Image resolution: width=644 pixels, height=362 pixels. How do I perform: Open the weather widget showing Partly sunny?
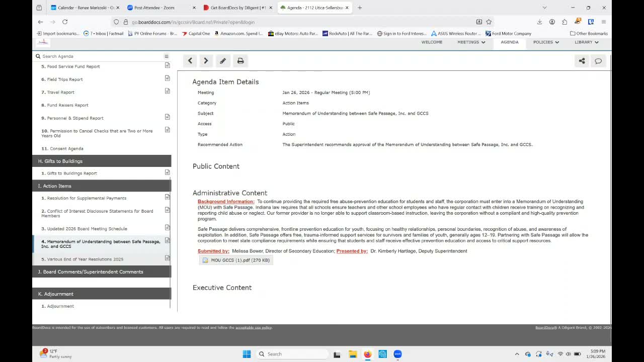tap(56, 354)
